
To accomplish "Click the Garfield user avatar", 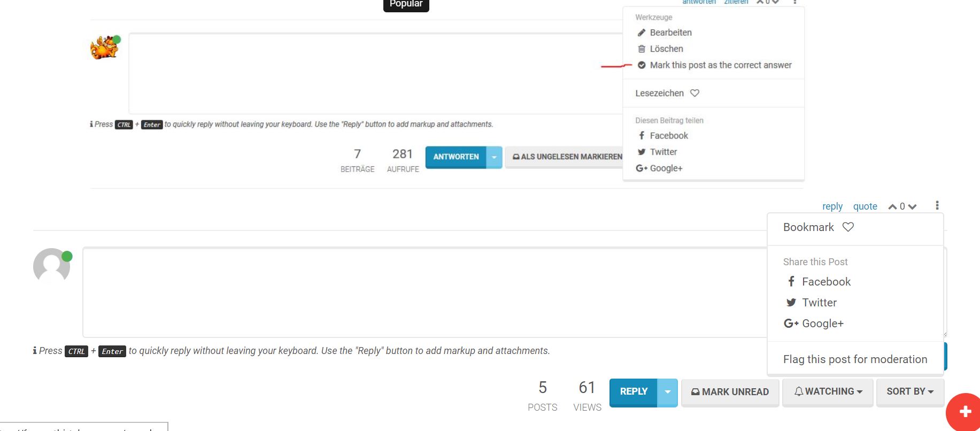I will 105,47.
